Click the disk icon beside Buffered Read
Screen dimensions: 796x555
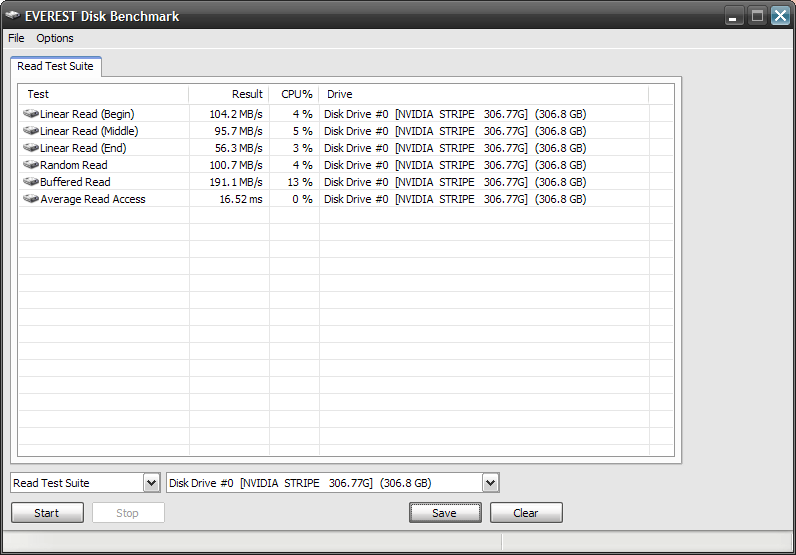click(30, 182)
